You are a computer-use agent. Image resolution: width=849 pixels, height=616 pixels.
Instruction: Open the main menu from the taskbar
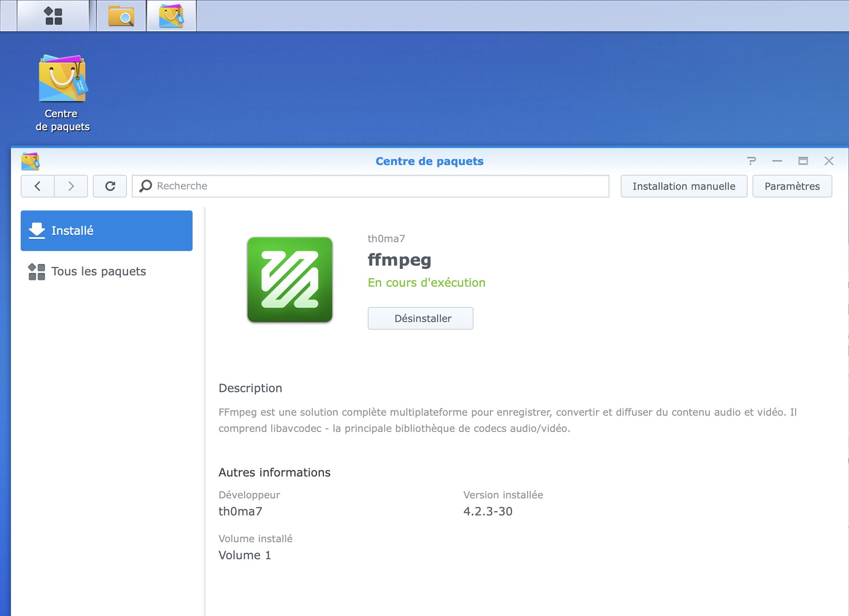(x=54, y=16)
